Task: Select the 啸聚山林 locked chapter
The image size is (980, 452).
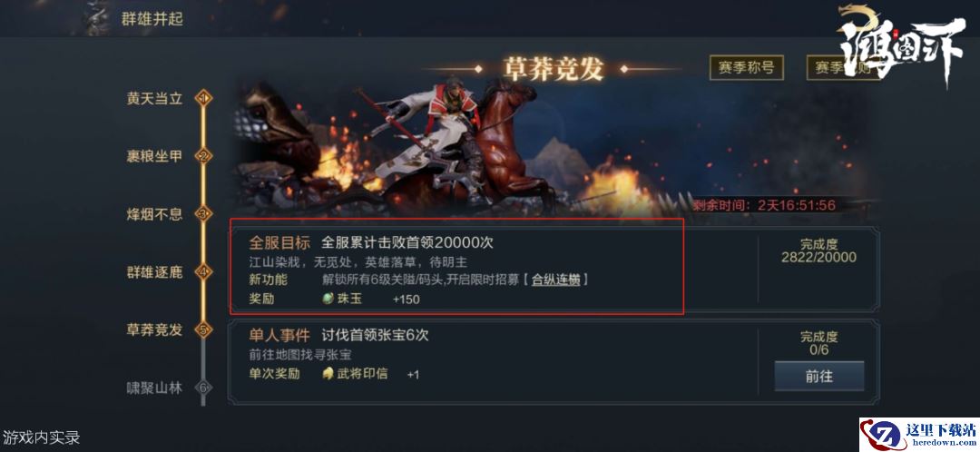Action: tap(154, 388)
